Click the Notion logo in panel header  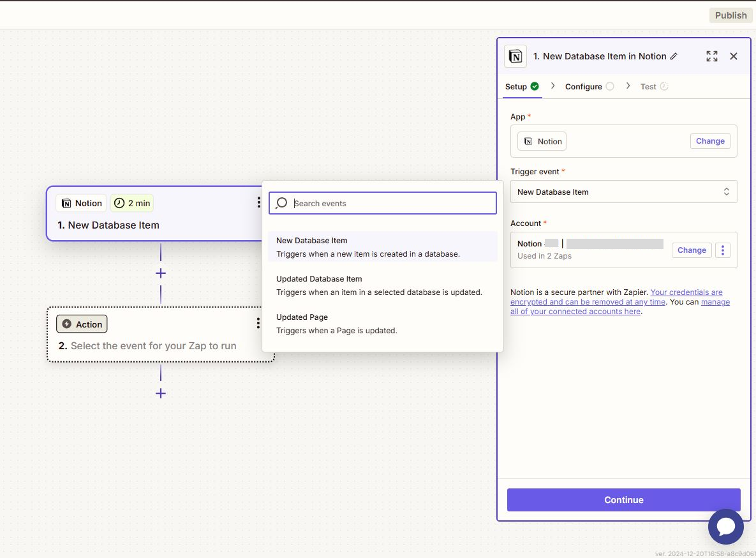[515, 56]
